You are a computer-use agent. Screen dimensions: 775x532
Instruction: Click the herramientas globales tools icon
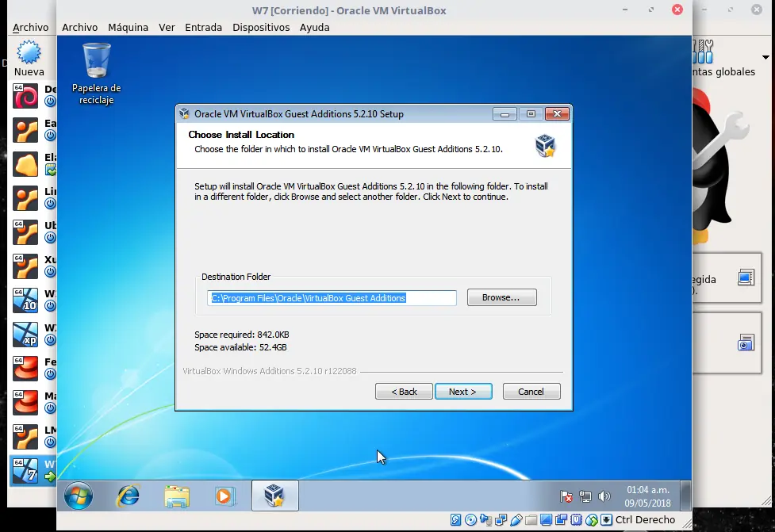[x=704, y=52]
